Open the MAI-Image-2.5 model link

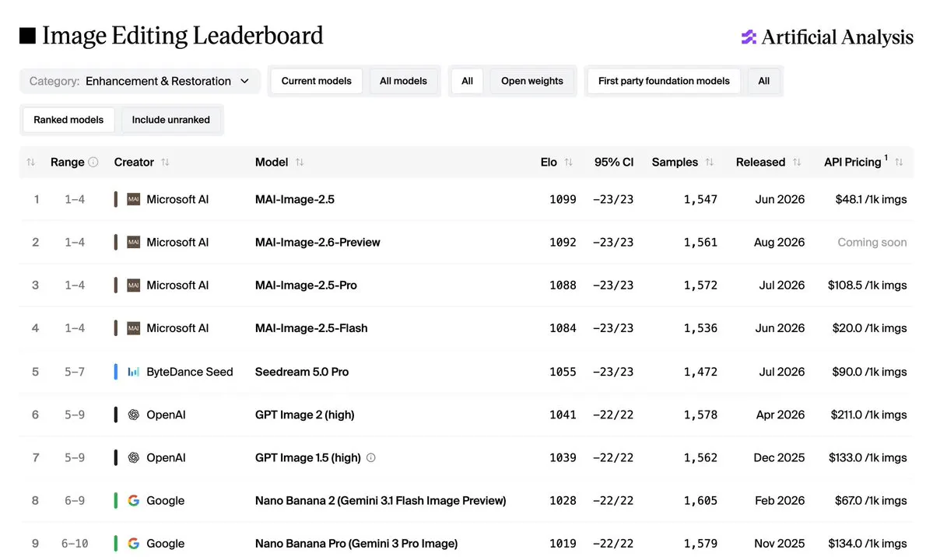295,199
